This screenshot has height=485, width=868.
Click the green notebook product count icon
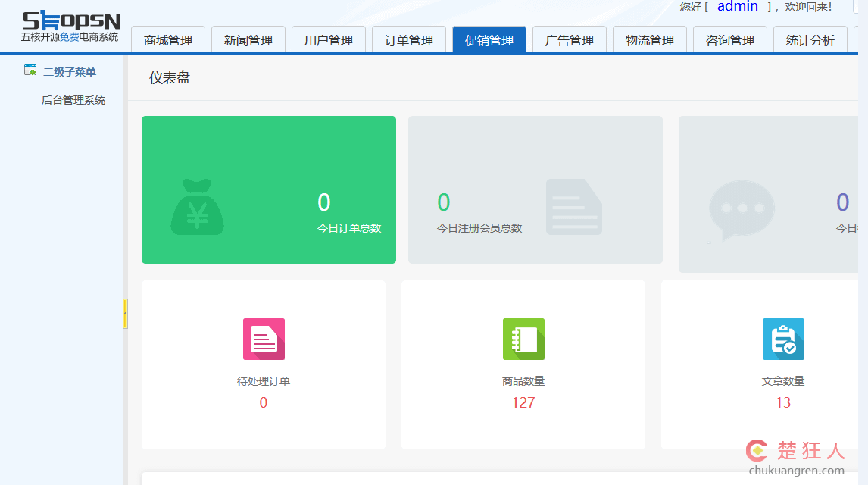[x=523, y=339]
